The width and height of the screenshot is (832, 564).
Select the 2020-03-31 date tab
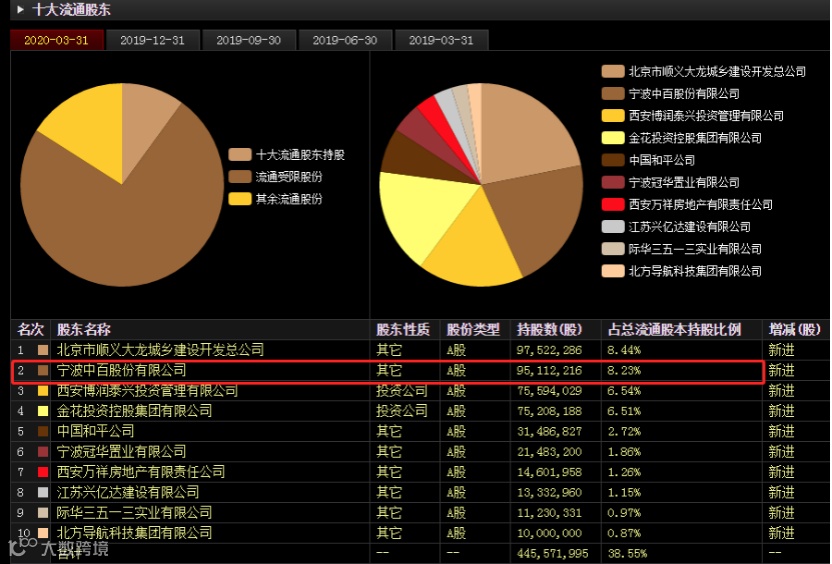click(x=56, y=40)
